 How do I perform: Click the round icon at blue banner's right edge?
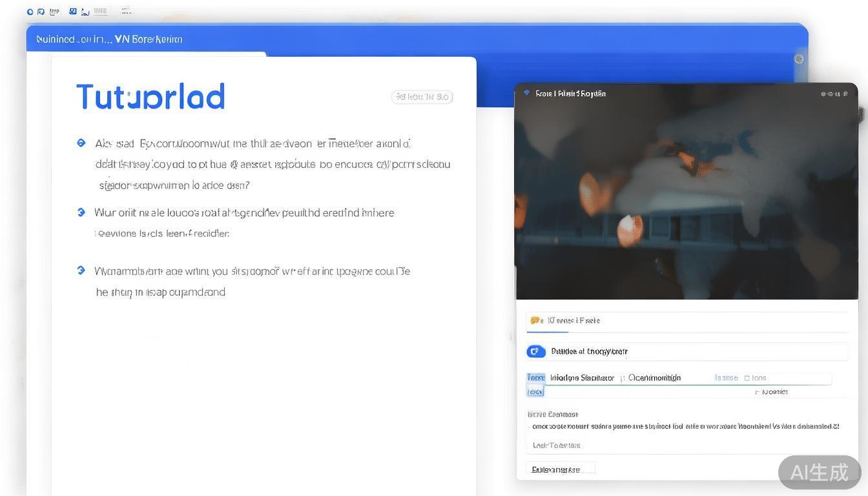[799, 59]
